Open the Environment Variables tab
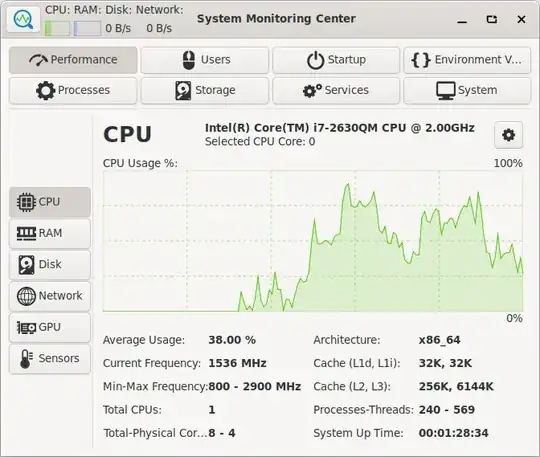Viewport: 540px width, 457px height. [x=467, y=60]
